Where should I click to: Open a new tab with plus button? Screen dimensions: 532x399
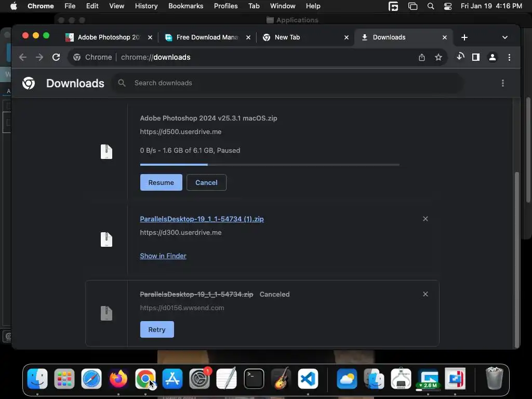(x=464, y=37)
